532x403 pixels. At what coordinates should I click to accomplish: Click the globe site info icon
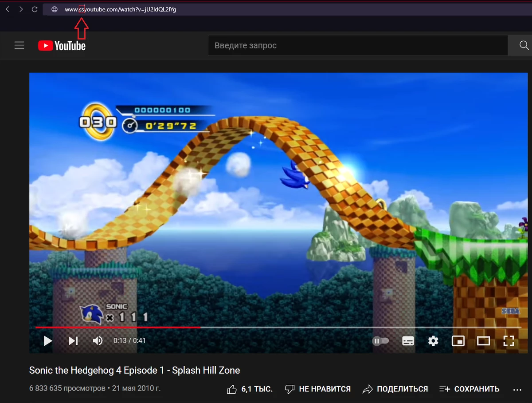tap(55, 9)
